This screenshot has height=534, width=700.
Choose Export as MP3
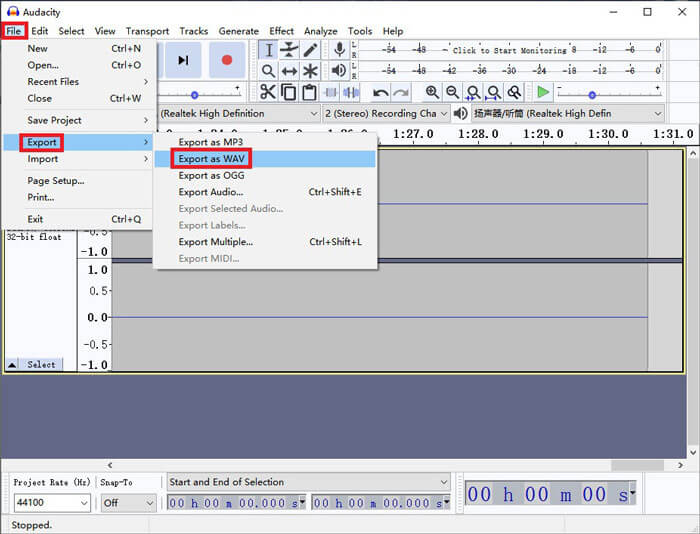(265, 142)
